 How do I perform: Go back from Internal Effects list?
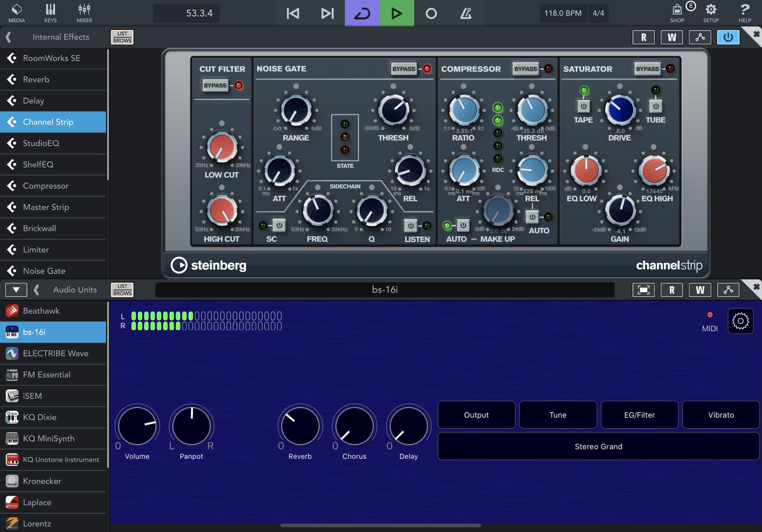click(x=9, y=37)
